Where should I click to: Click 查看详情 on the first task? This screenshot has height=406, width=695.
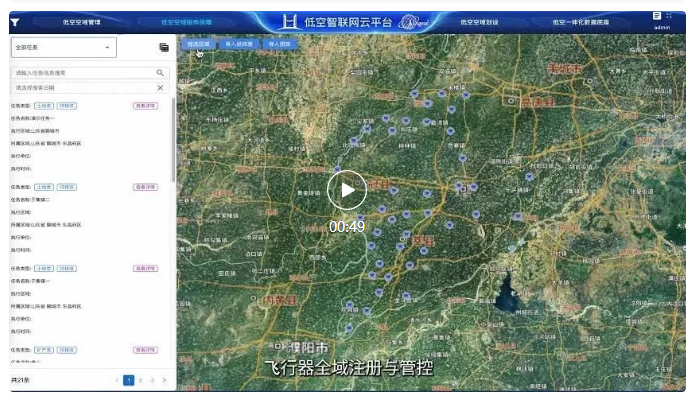(145, 105)
